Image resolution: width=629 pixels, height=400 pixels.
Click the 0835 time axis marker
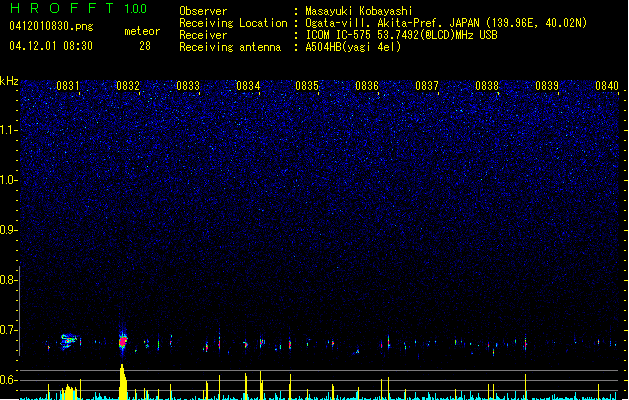pos(307,86)
